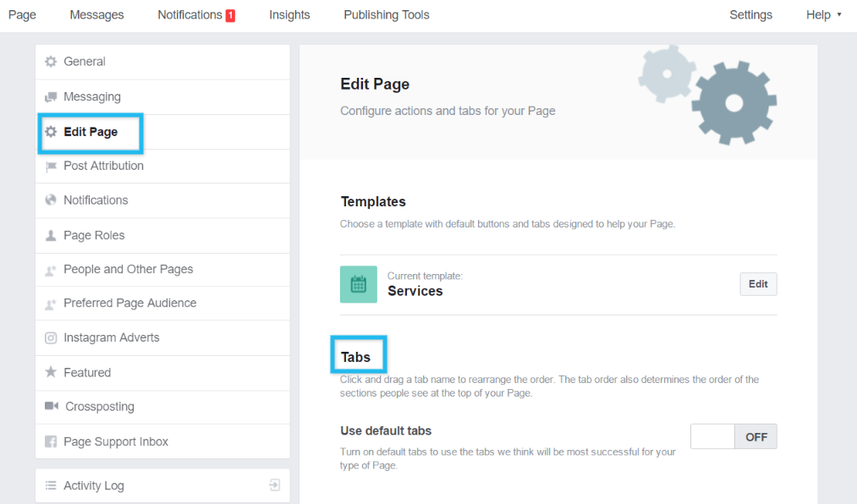This screenshot has height=504, width=857.
Task: Click the Activity Log exit arrow icon
Action: click(x=274, y=485)
